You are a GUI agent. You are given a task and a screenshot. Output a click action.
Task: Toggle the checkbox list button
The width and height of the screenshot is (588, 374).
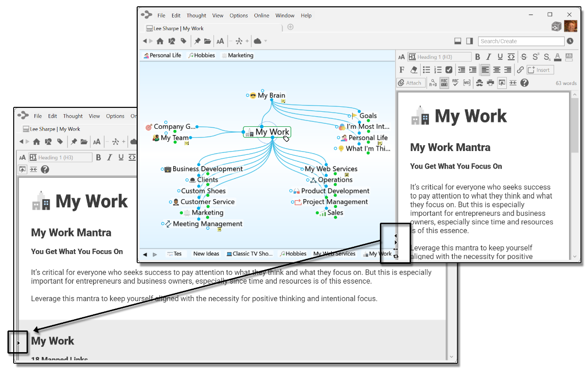point(449,70)
